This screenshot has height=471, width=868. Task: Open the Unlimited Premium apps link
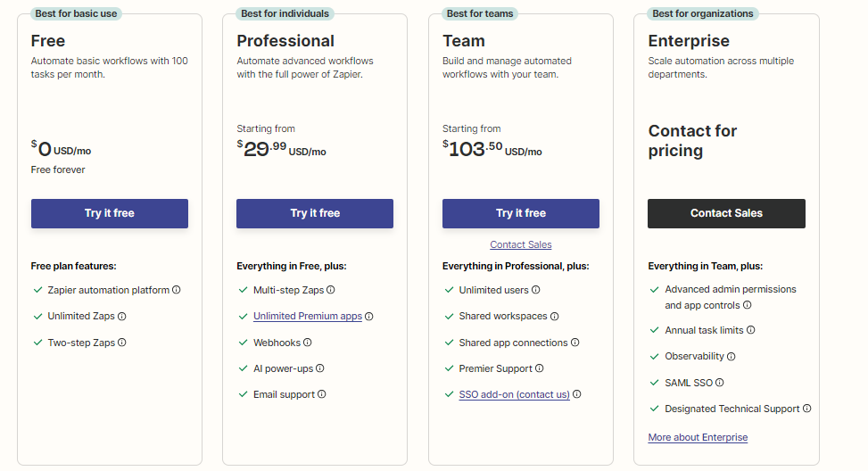pos(308,316)
